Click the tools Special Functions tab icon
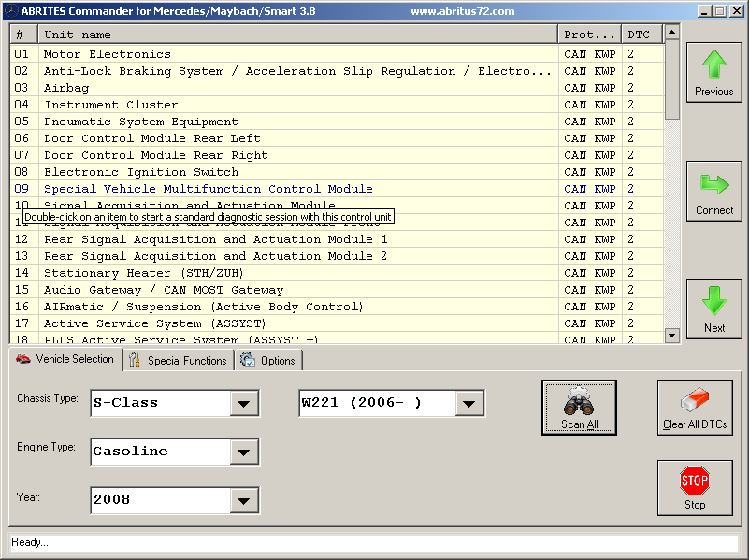Viewport: 749px width, 560px height. 135,361
